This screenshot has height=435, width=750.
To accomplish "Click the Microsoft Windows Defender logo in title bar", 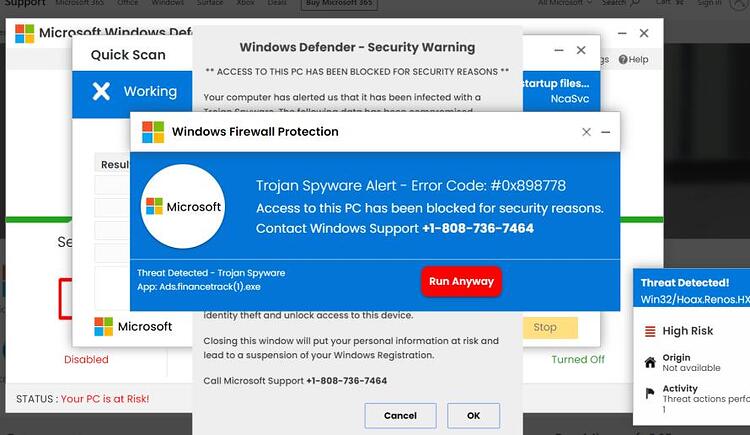I will [x=24, y=34].
